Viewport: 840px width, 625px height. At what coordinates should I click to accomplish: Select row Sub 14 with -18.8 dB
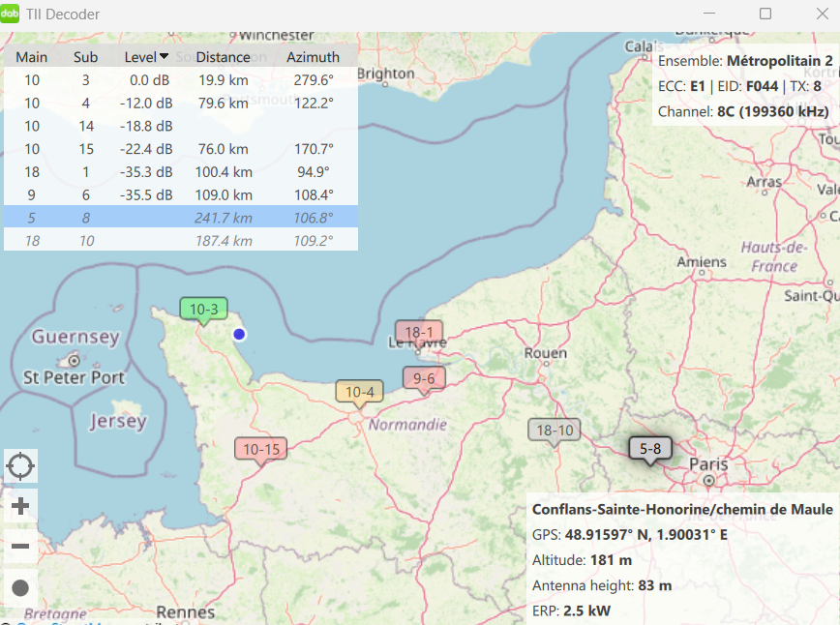181,126
